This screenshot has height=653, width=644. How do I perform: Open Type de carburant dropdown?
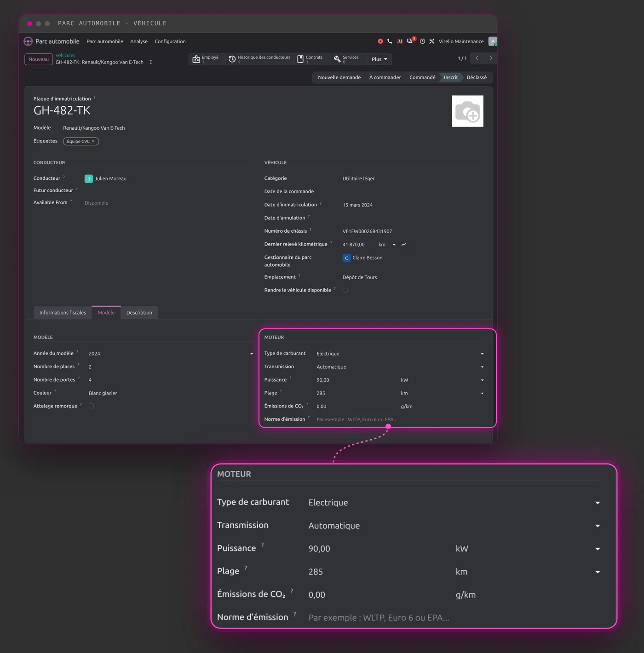(x=400, y=354)
